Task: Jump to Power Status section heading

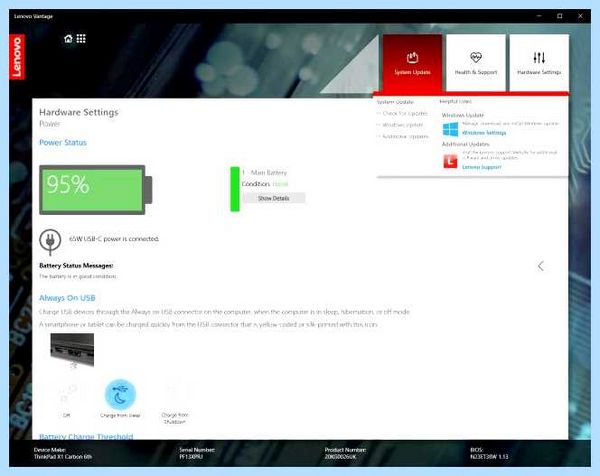Action: [x=63, y=142]
